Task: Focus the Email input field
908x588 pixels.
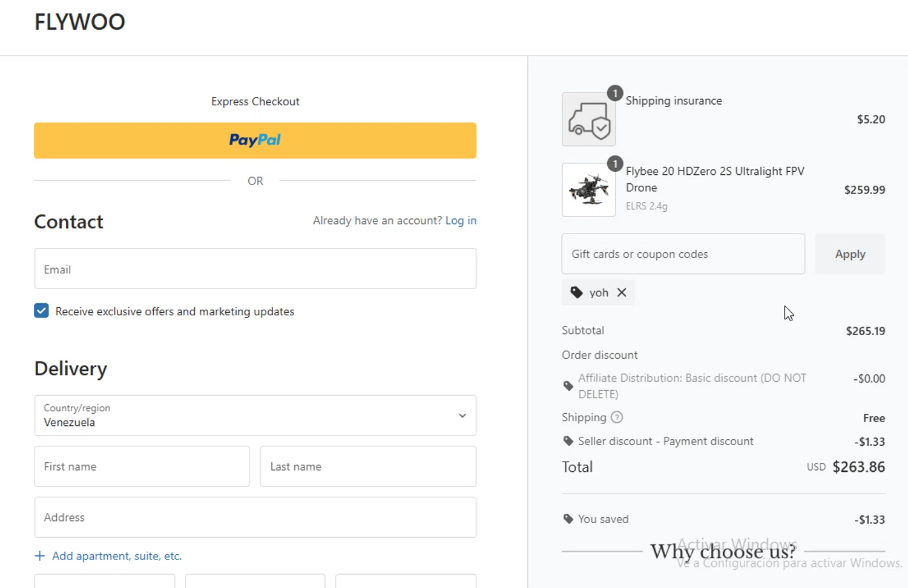Action: click(255, 269)
